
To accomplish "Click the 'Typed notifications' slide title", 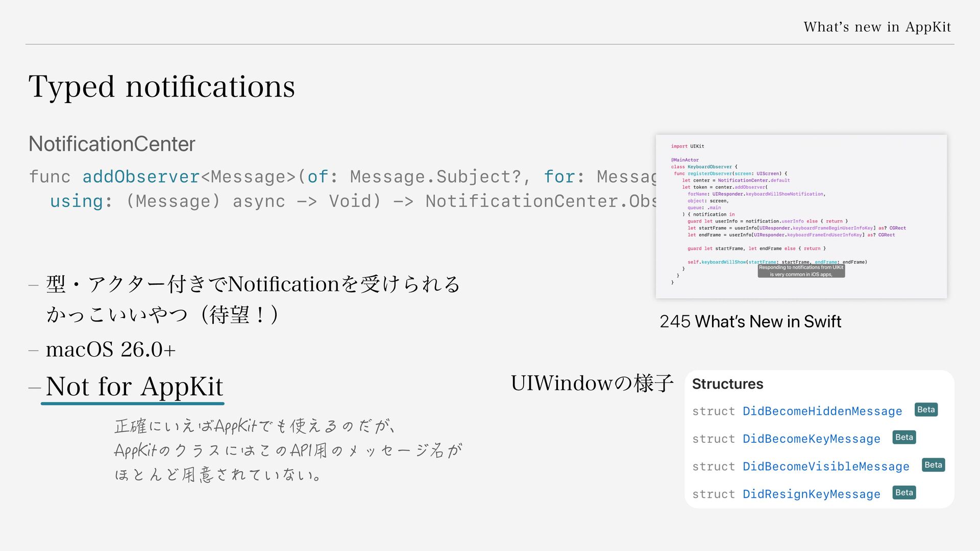I will [162, 86].
